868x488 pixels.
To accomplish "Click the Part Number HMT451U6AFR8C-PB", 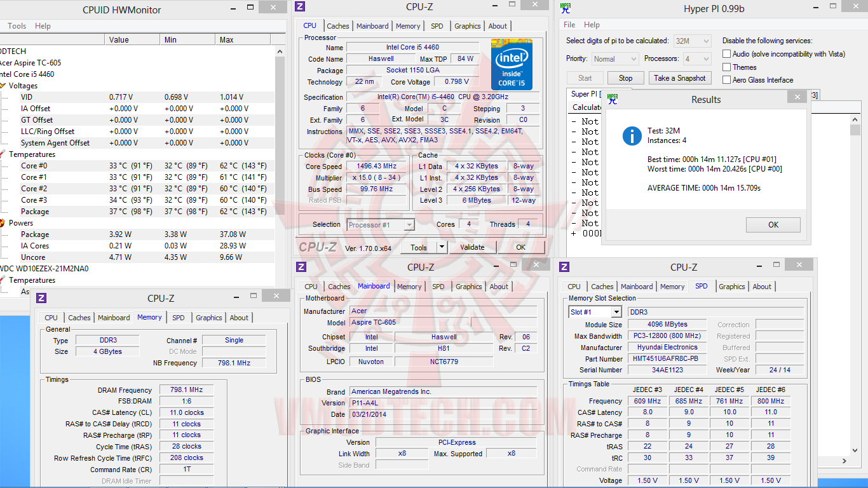I will click(667, 359).
